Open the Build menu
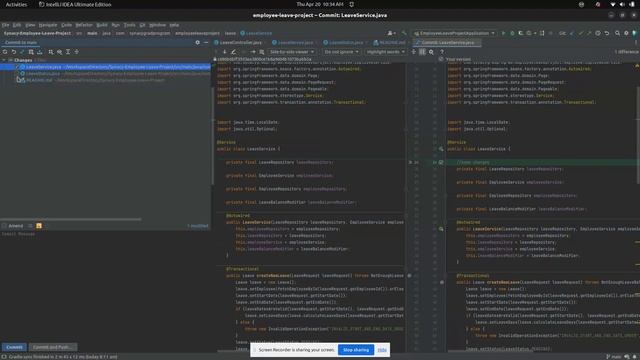The height and width of the screenshot is (360, 640). [102, 25]
